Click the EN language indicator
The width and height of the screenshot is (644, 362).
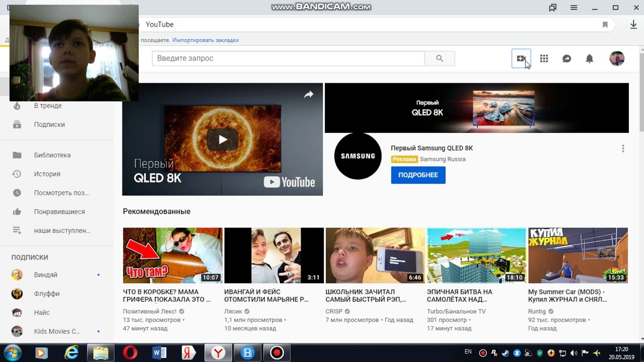pos(468,352)
